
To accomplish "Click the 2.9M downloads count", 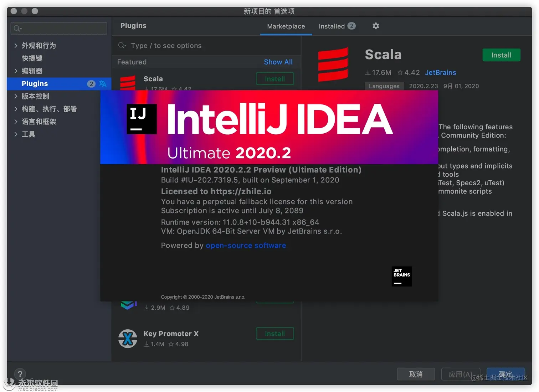I will tap(155, 308).
